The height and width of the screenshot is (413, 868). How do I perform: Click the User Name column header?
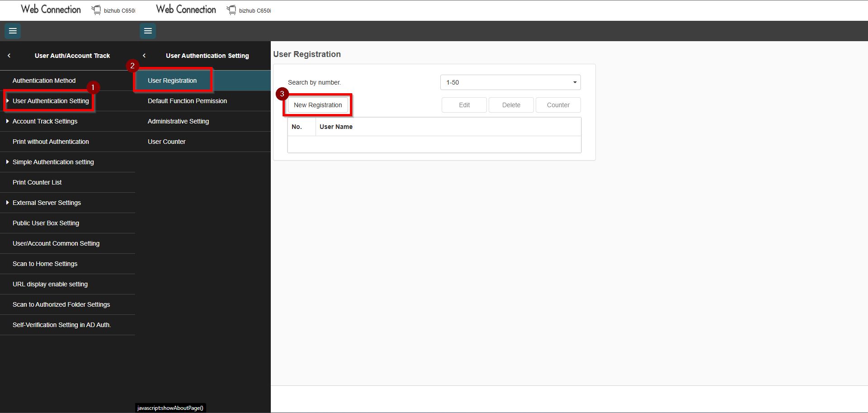(x=336, y=127)
